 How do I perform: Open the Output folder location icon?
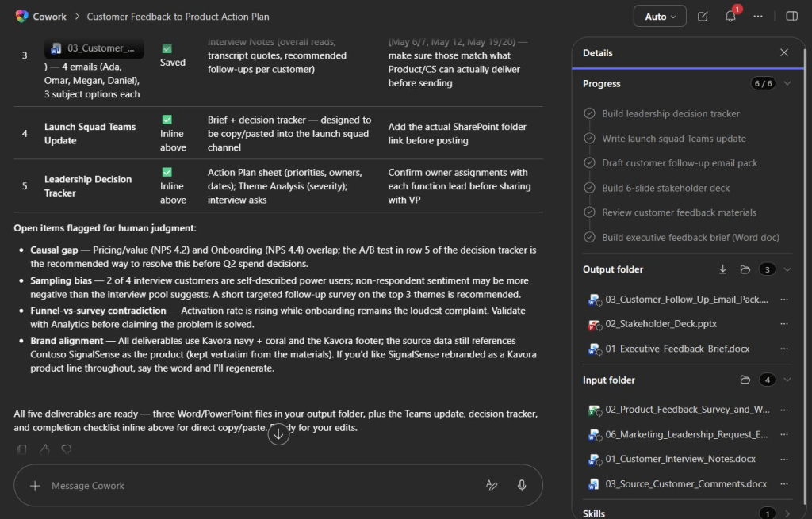[x=745, y=269]
